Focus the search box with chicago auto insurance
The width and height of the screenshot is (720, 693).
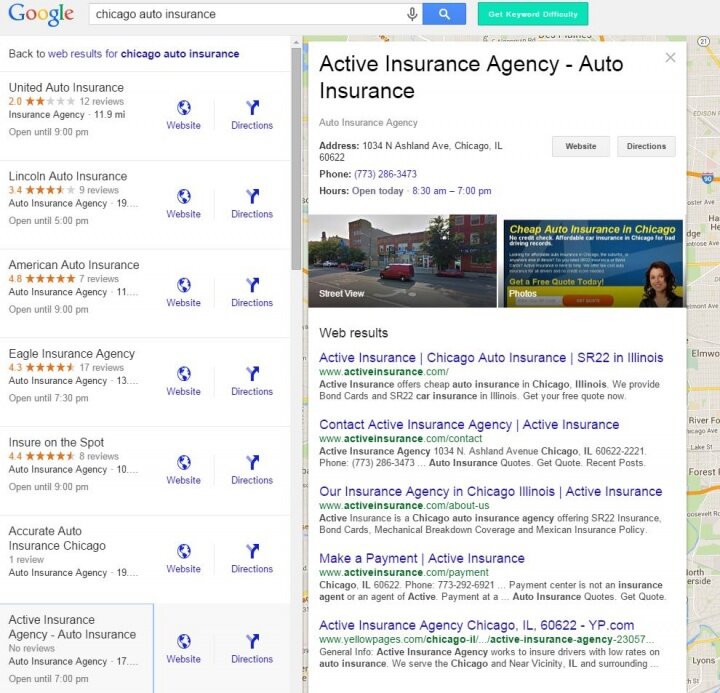coord(250,14)
